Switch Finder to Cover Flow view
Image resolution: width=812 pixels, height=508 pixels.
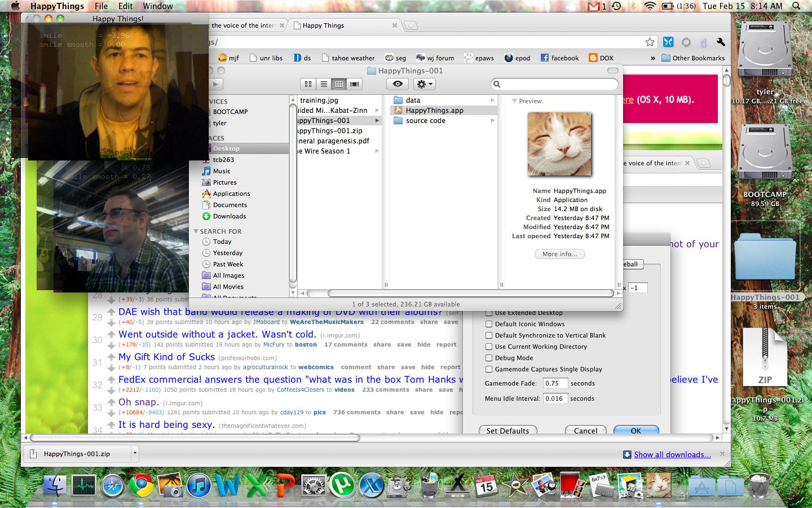(x=354, y=84)
